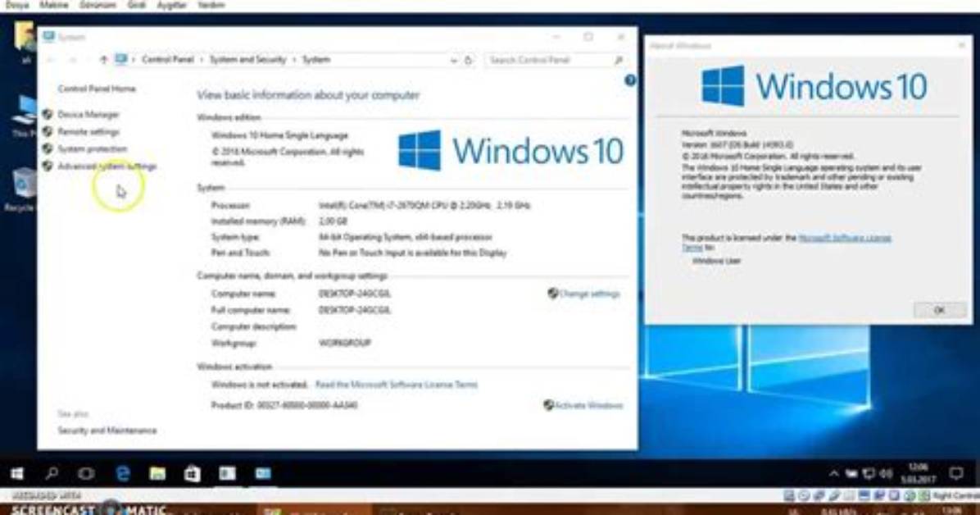
Task: Click OK in the About Windows dialog
Action: tap(939, 310)
